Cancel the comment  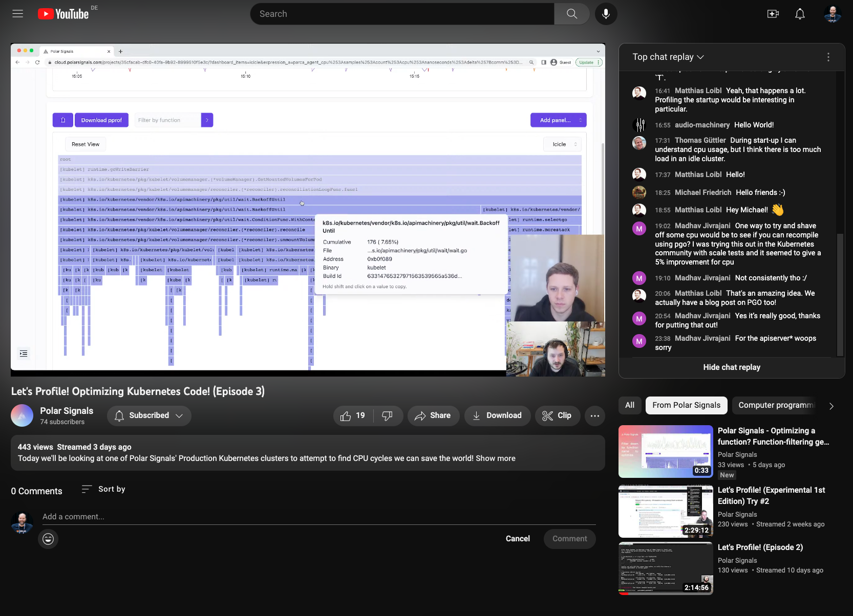[518, 539]
